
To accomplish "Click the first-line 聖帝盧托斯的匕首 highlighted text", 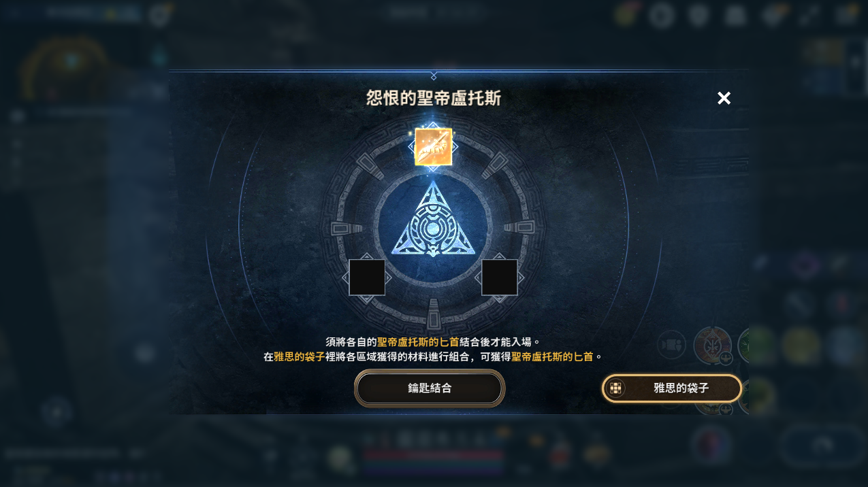I will click(x=418, y=341).
